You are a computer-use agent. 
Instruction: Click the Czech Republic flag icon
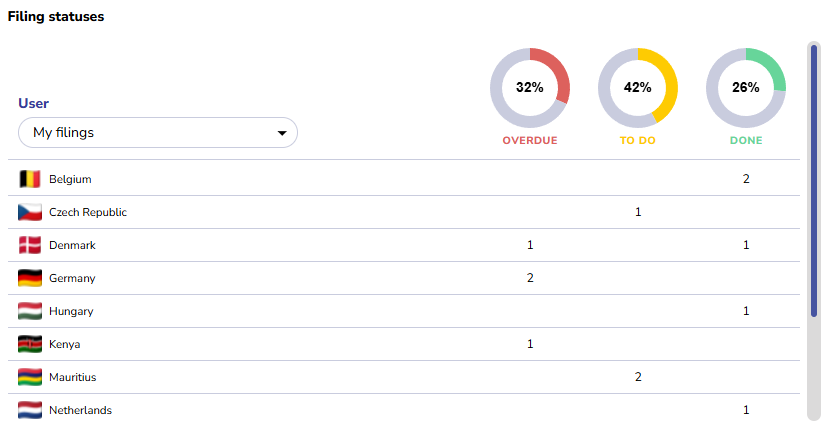point(30,212)
